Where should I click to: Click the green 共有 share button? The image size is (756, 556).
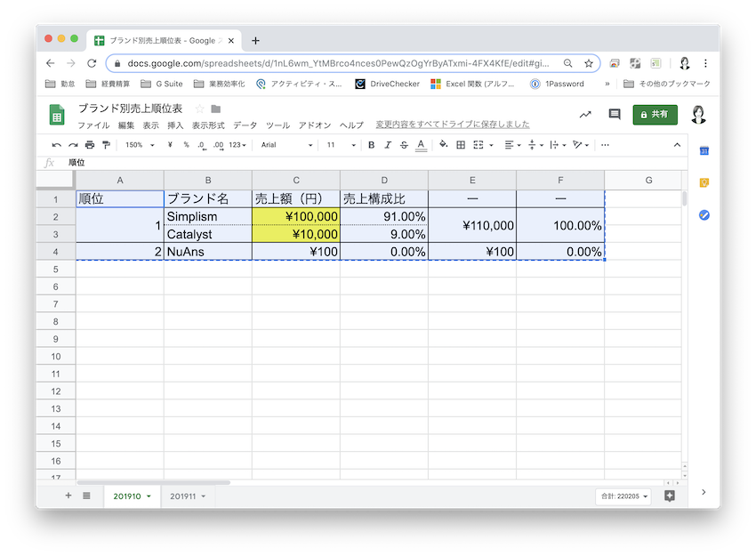(655, 115)
